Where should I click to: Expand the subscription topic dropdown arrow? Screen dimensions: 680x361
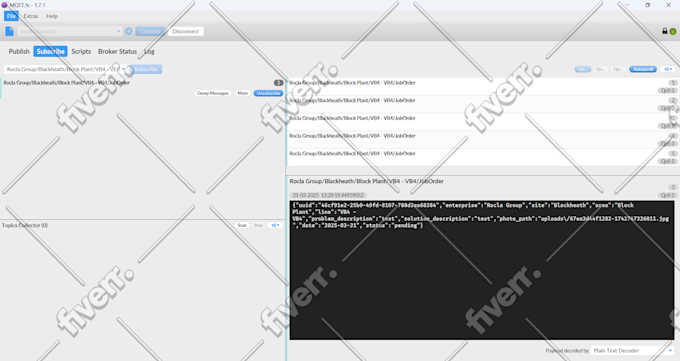[123, 69]
